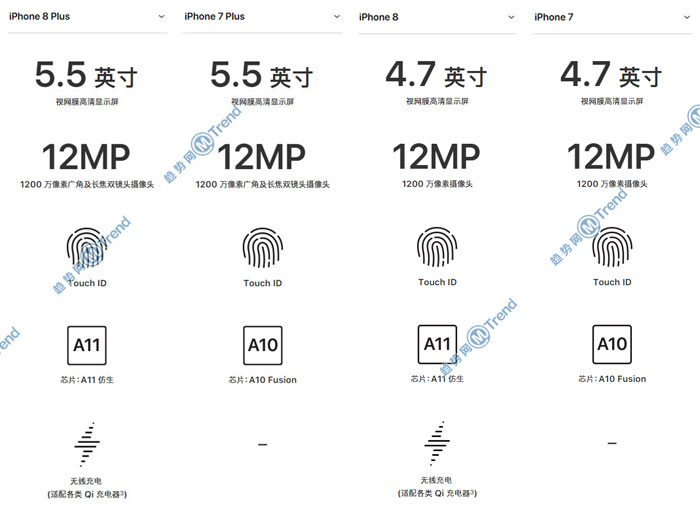Click the Qi charger footnote text under iPhone 8 Plus
This screenshot has width=700, height=510.
coord(87,494)
